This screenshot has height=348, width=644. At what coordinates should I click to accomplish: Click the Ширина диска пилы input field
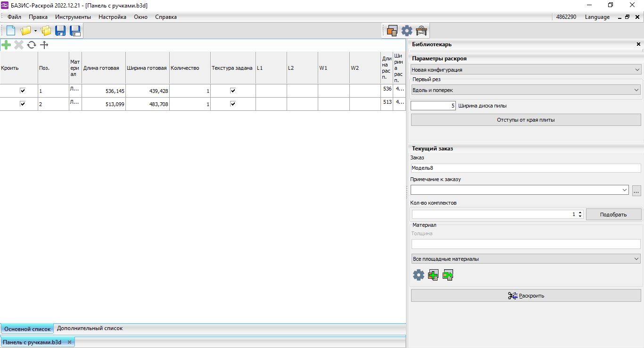pyautogui.click(x=433, y=106)
